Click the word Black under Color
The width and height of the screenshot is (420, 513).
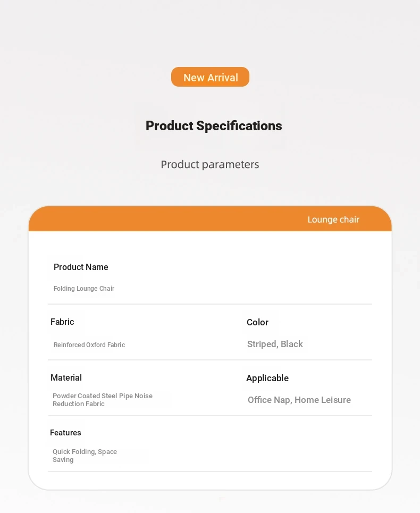[292, 344]
